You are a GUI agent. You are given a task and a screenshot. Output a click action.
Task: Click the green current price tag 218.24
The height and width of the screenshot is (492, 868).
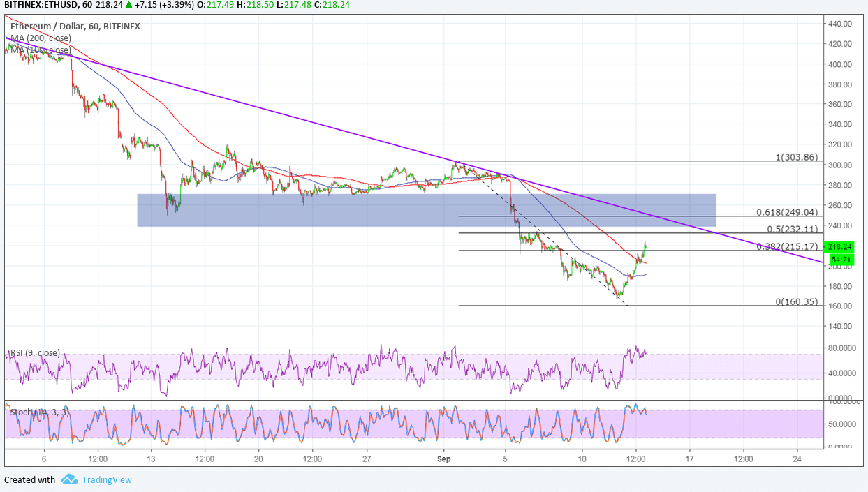839,247
